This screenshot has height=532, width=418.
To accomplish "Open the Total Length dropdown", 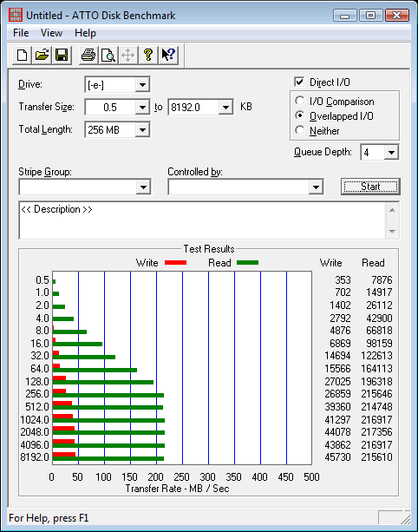I will 142,129.
